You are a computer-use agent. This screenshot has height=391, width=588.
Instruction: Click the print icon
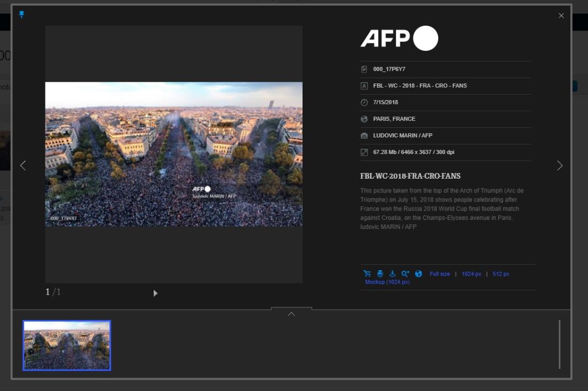(380, 273)
